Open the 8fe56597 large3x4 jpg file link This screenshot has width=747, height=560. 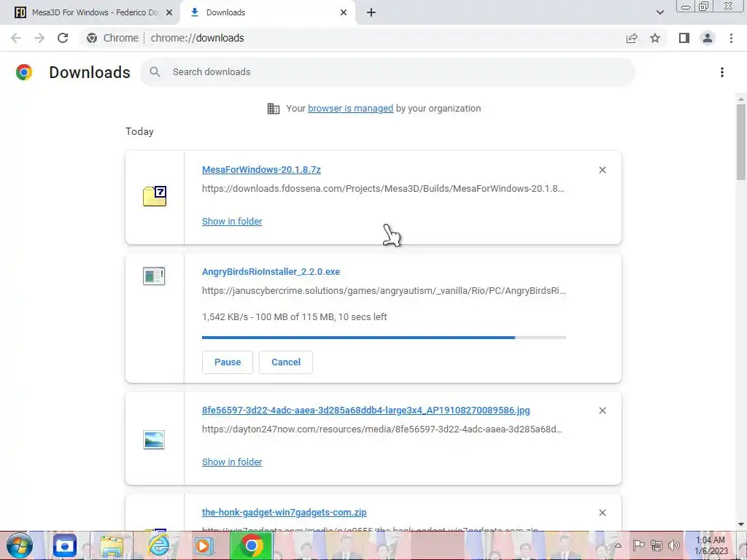365,411
